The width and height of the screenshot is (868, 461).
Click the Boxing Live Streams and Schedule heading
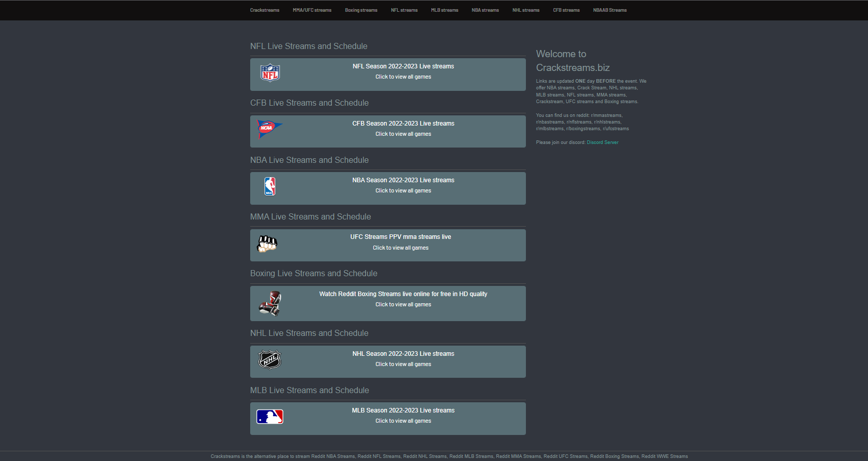[x=314, y=274]
